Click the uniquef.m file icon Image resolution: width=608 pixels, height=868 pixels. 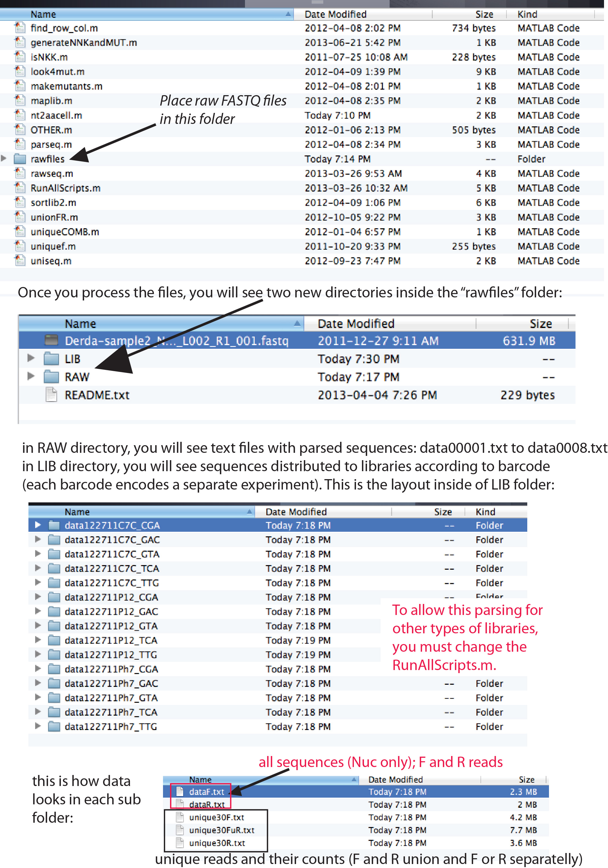[x=20, y=246]
